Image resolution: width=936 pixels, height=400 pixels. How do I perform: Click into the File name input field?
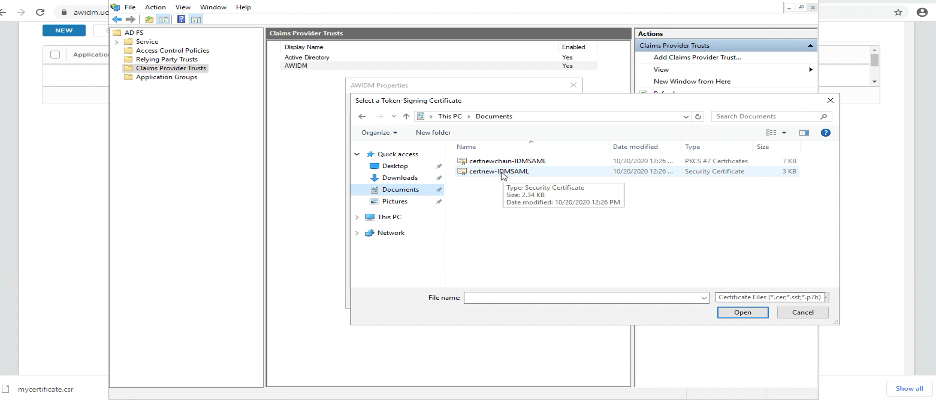[x=585, y=297]
